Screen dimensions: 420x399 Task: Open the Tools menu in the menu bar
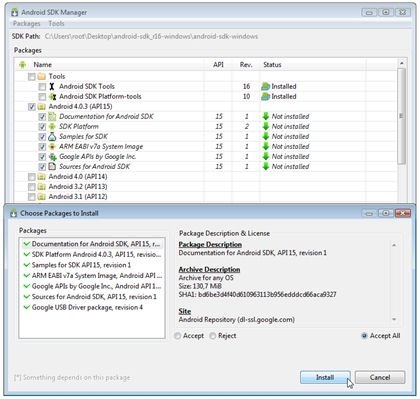[x=56, y=24]
